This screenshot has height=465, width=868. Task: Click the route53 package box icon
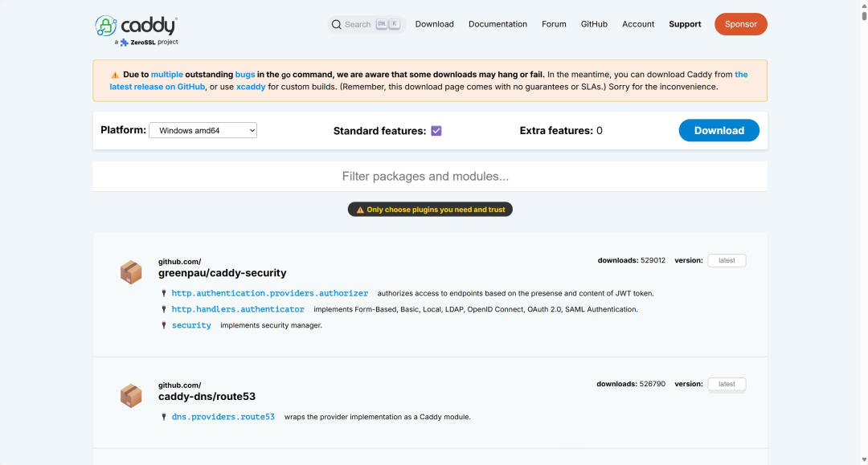point(131,395)
